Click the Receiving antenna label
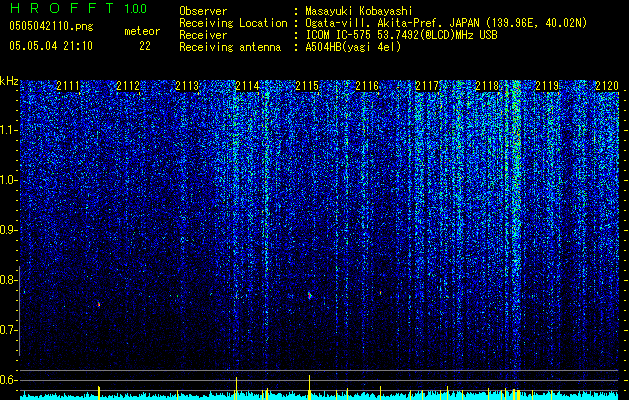629x400 pixels. pos(230,47)
